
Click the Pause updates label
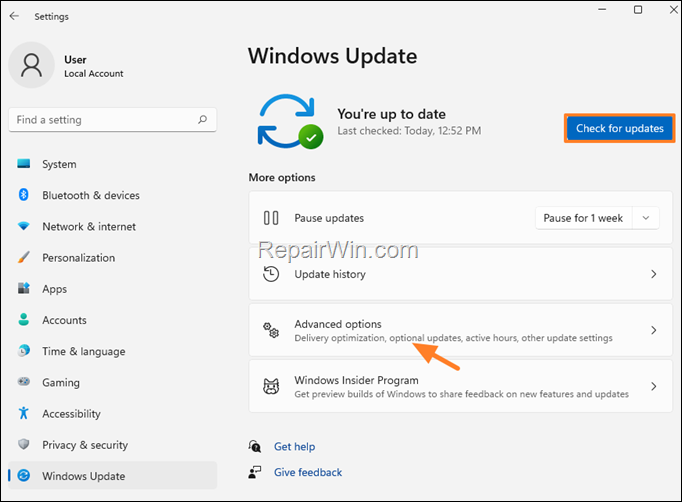329,218
